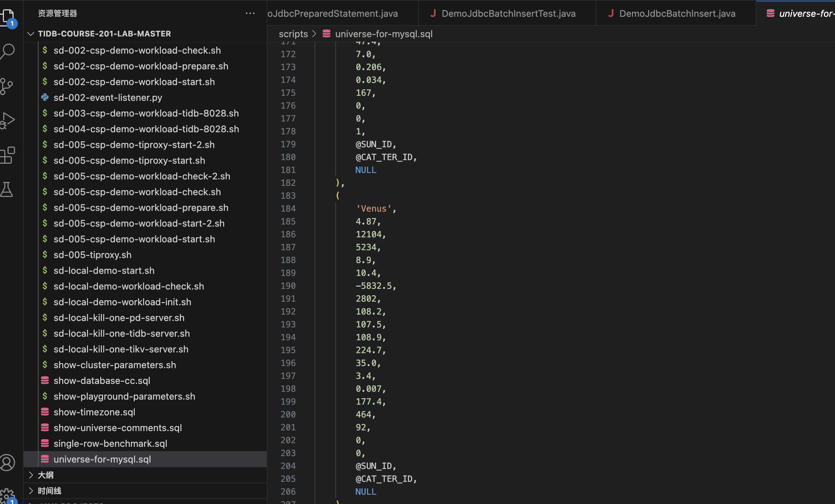Open the Source Control view
835x504 pixels.
click(x=7, y=86)
